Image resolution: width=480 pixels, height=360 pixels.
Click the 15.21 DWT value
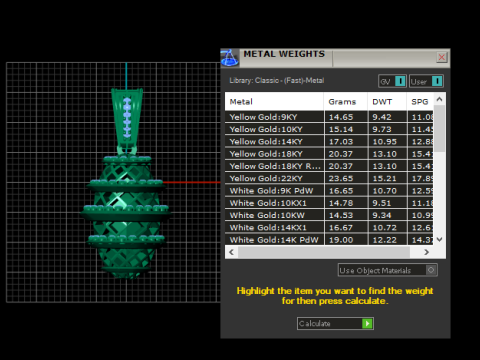tap(385, 178)
